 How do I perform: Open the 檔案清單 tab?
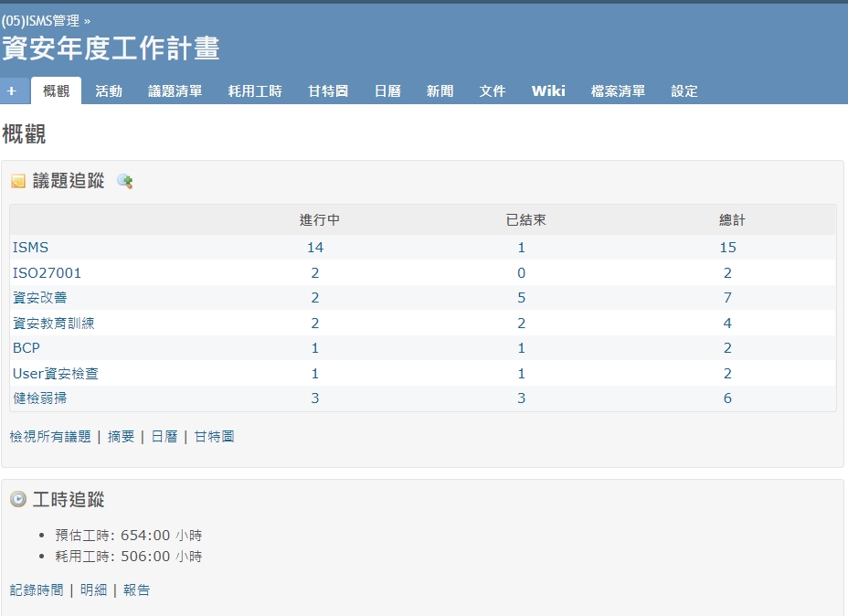(x=618, y=91)
